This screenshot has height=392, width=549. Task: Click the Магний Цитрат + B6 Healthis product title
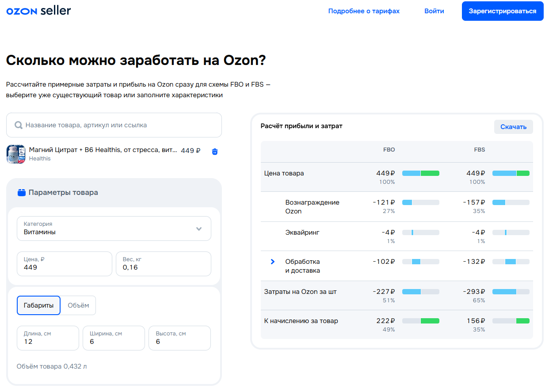coord(103,150)
